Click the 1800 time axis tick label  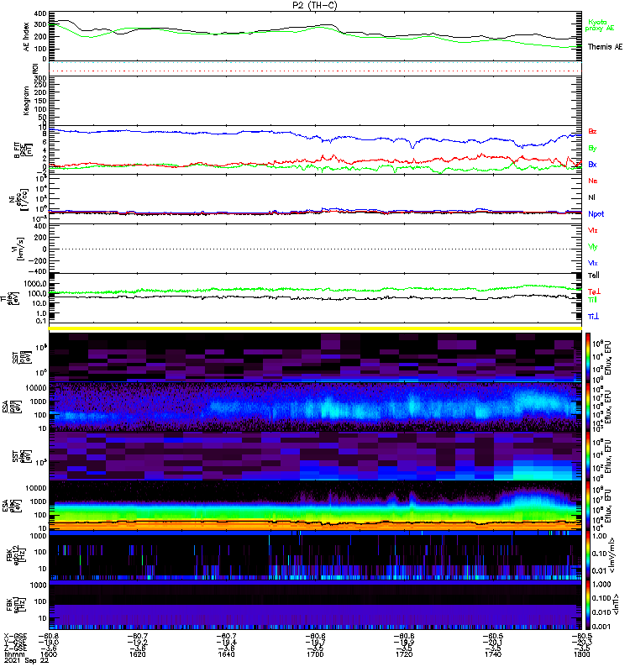(x=581, y=654)
